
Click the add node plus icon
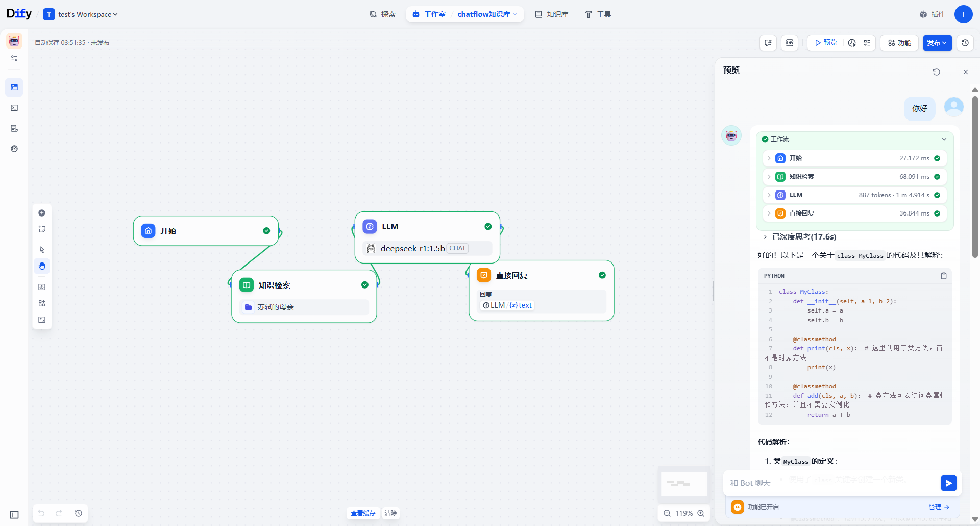(x=42, y=213)
